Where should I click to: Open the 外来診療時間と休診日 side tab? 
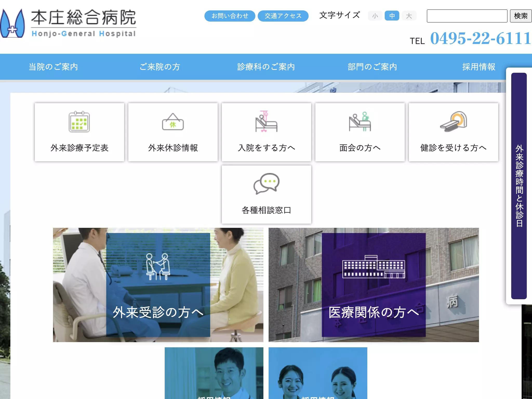[519, 186]
